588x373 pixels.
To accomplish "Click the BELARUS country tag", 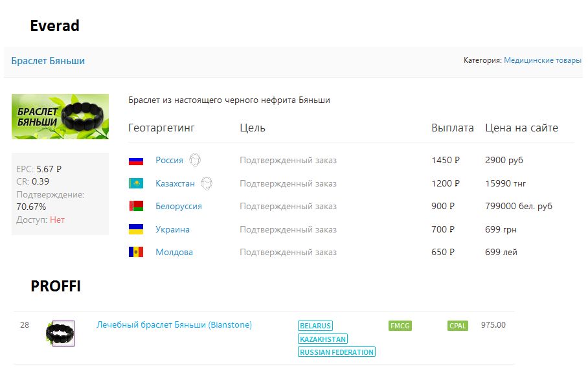I will click(315, 326).
